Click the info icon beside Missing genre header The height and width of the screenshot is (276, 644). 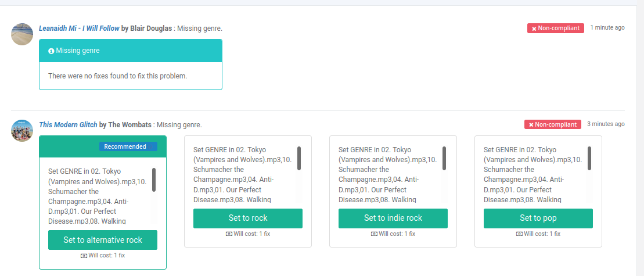(x=51, y=51)
